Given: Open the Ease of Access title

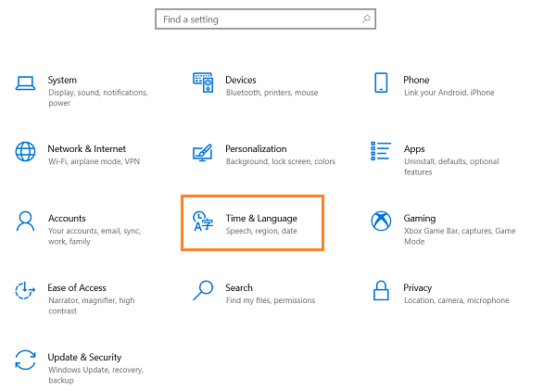Looking at the screenshot, I should point(77,287).
